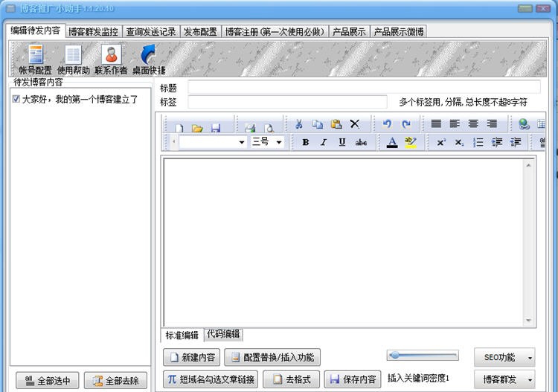The width and height of the screenshot is (558, 392).
Task: Apply align right icon
Action: [x=492, y=123]
